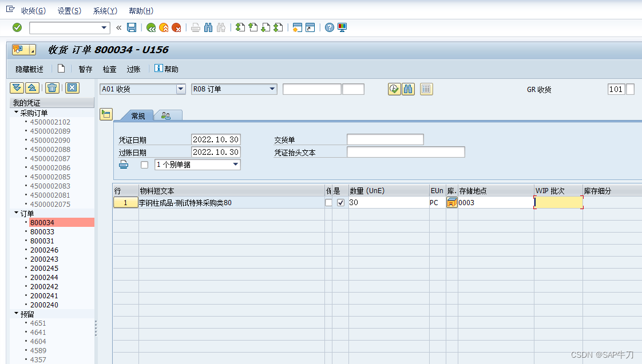Click the 过账日期 date input field

coord(216,152)
